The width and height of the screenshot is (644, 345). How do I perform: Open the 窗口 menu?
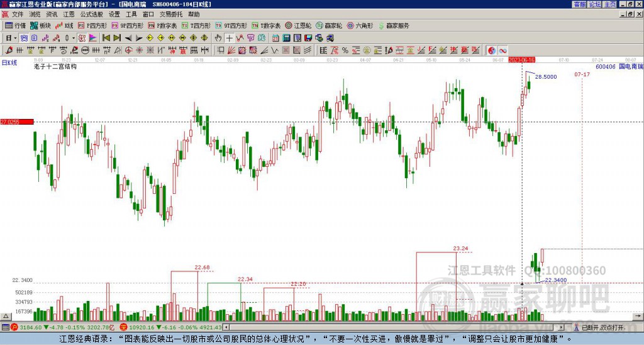point(148,14)
